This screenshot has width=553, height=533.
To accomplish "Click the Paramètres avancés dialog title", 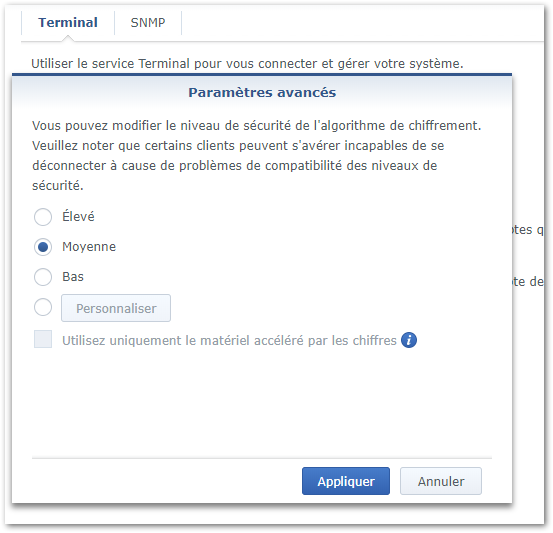I will point(262,92).
